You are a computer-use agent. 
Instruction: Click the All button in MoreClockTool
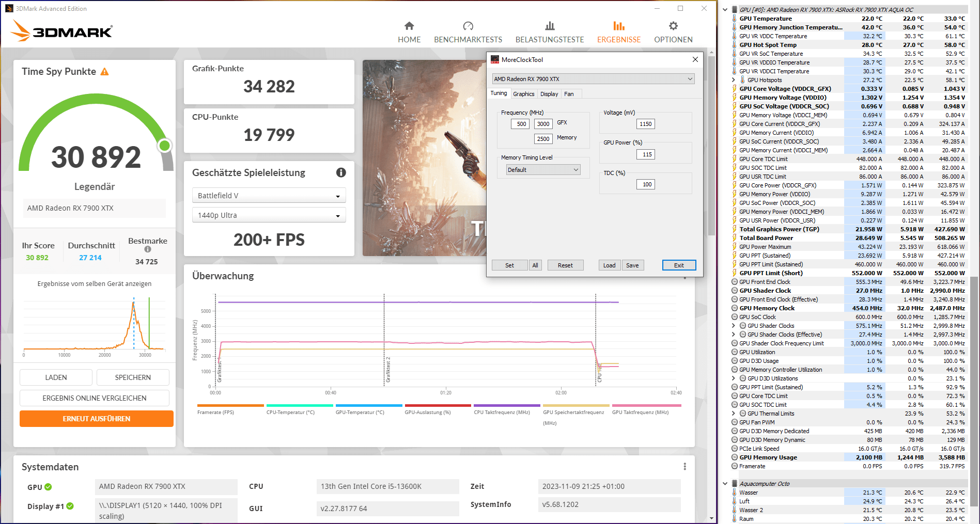click(x=535, y=265)
